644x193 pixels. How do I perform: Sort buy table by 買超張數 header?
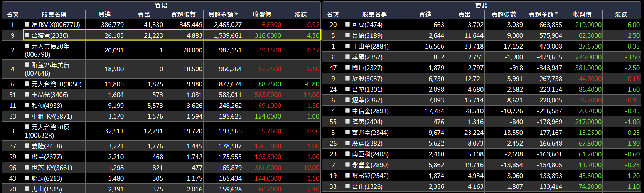(184, 14)
